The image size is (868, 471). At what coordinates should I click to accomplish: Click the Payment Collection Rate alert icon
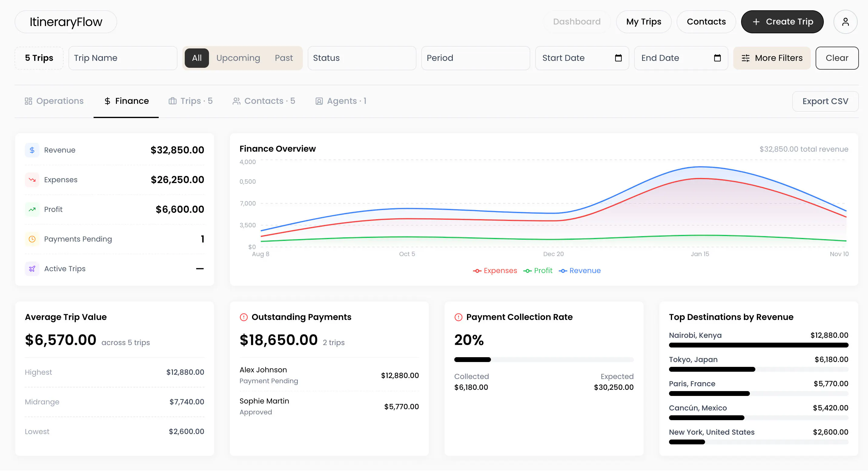point(458,317)
